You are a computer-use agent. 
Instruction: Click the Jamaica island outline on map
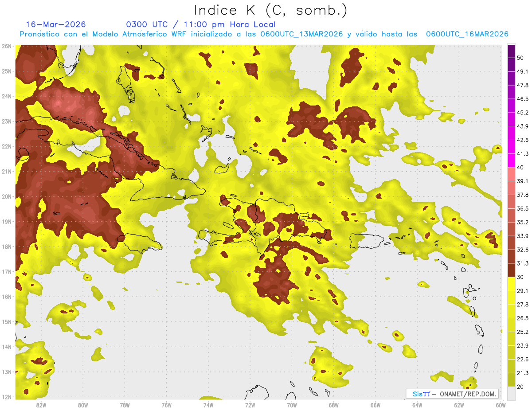[140, 243]
